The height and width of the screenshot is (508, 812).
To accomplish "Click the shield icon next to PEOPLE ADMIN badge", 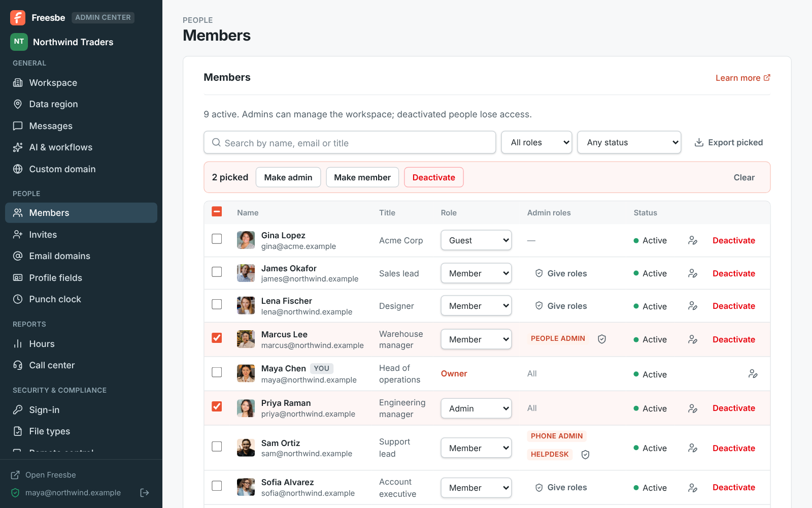I will (602, 339).
